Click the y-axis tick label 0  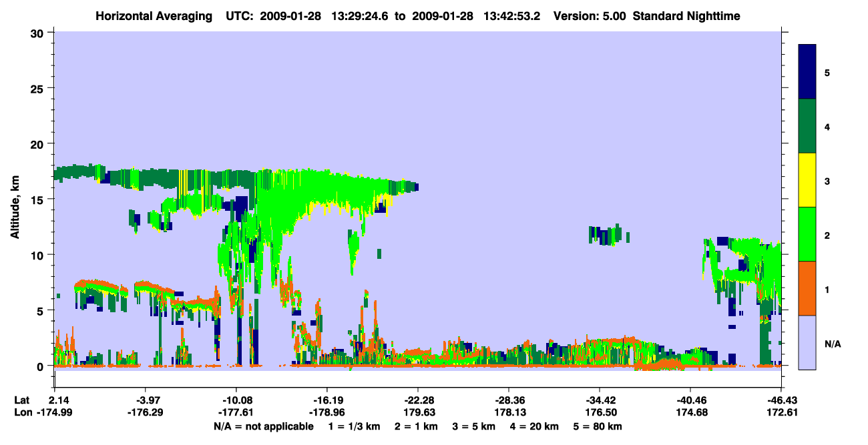pyautogui.click(x=41, y=366)
